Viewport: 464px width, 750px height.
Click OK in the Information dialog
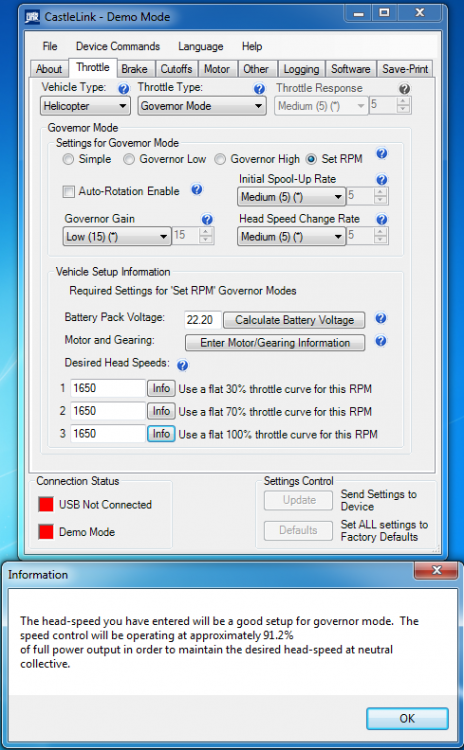407,718
